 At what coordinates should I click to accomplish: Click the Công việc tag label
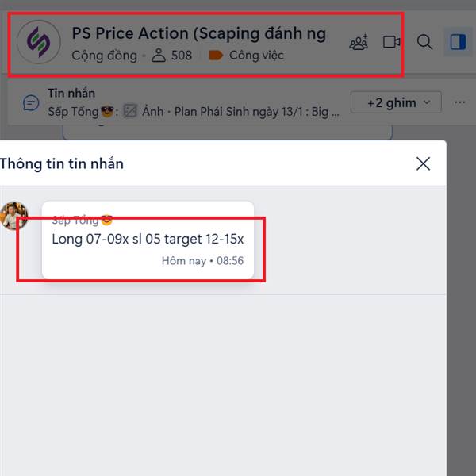[x=256, y=56]
